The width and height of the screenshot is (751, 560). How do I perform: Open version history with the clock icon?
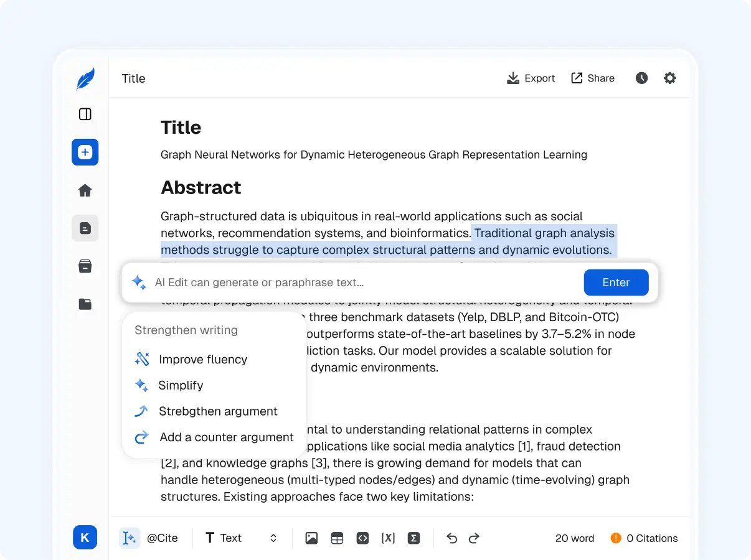[x=641, y=78]
